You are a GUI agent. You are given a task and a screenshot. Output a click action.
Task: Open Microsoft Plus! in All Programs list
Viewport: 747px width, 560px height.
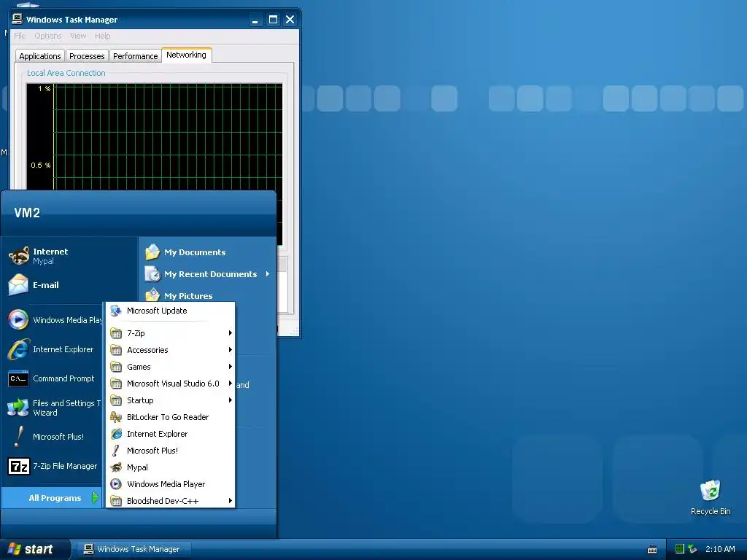coord(171,451)
